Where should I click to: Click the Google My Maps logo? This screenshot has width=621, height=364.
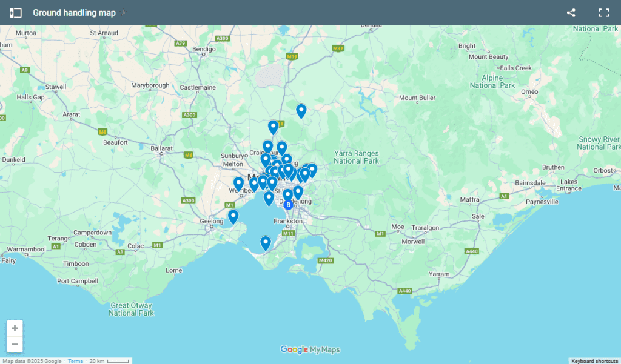pyautogui.click(x=310, y=349)
